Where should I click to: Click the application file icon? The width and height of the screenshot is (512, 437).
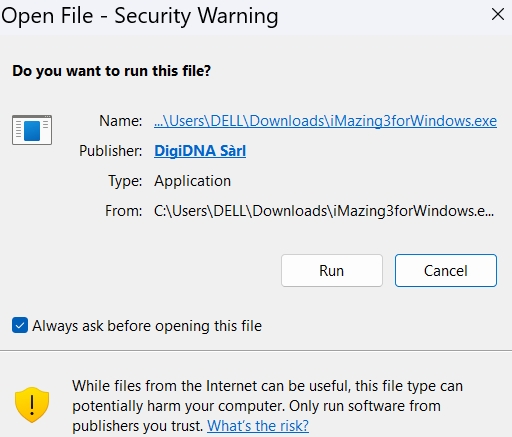point(32,130)
